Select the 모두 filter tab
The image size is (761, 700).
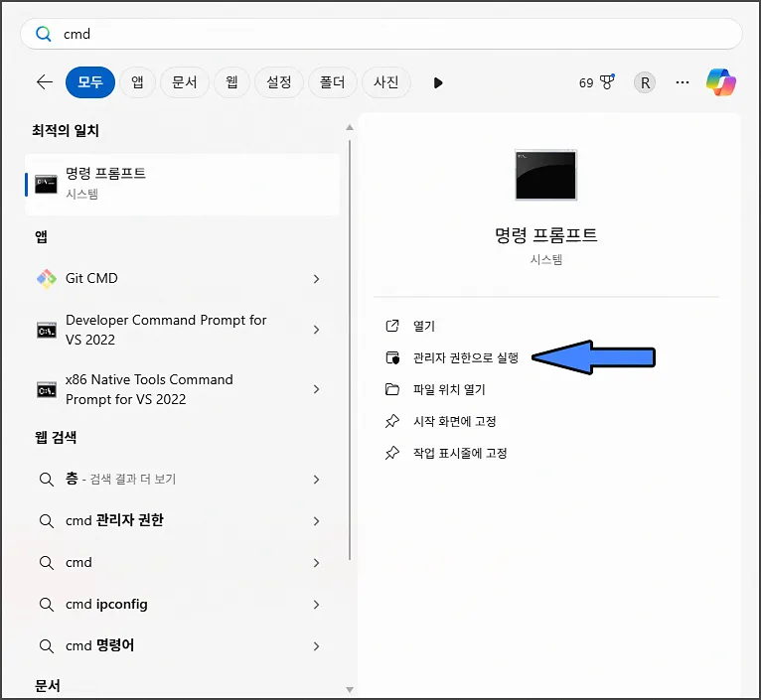90,82
